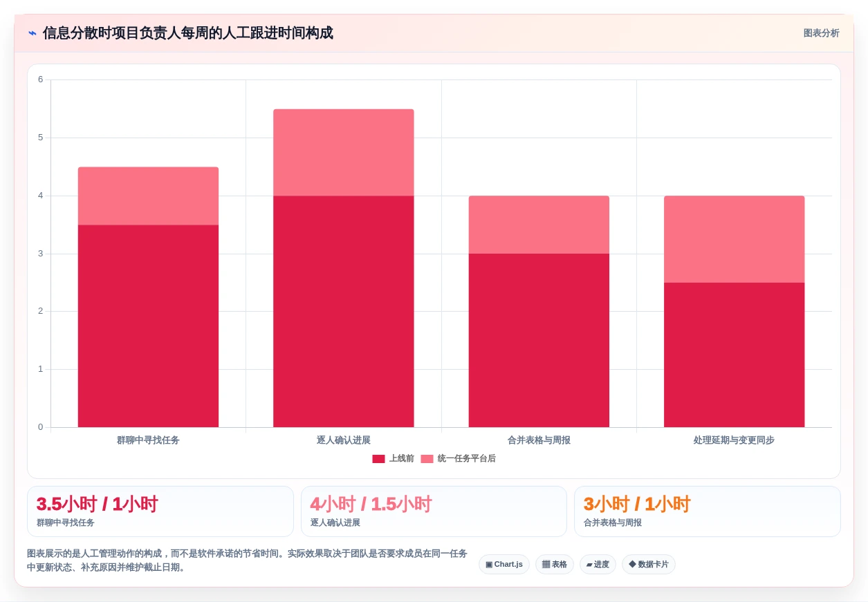868x602 pixels.
Task: Click the x-axis label 群聊中寻找任务
Action: point(148,440)
